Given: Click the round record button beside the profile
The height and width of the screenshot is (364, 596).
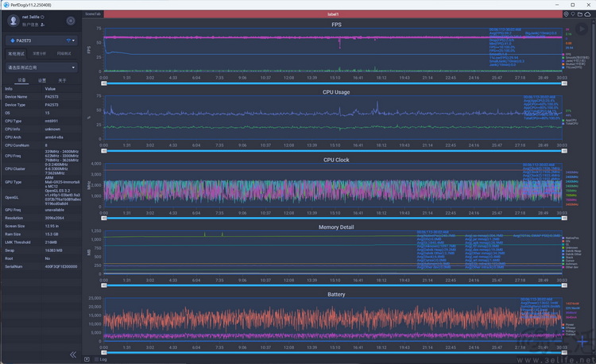Looking at the screenshot, I should click(x=71, y=21).
